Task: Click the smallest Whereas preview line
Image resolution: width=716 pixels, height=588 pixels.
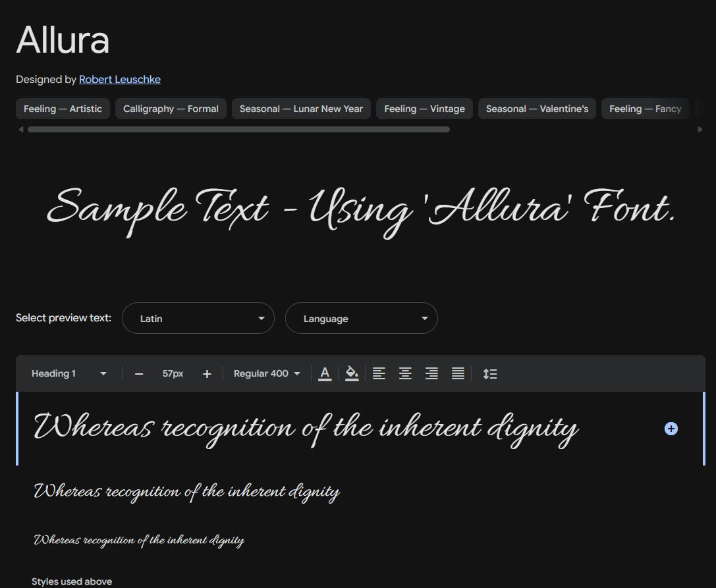Action: pyautogui.click(x=139, y=540)
